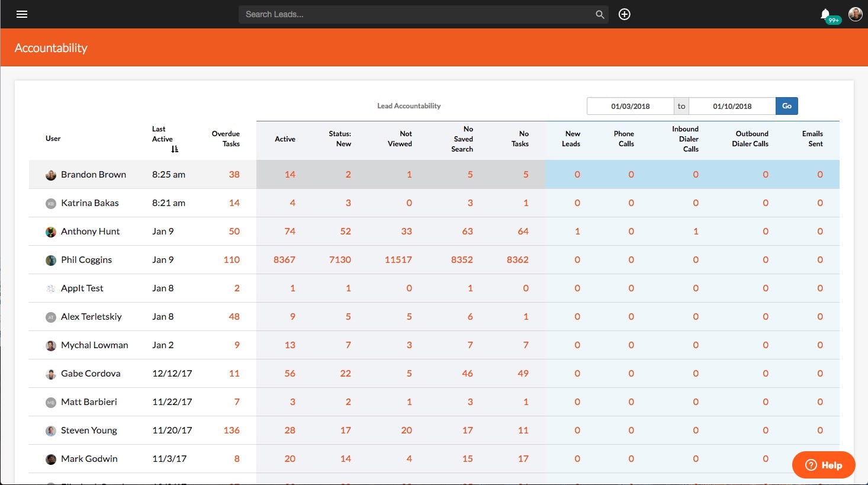Open Matt Barbieri's user name
868x485 pixels.
[x=89, y=402]
